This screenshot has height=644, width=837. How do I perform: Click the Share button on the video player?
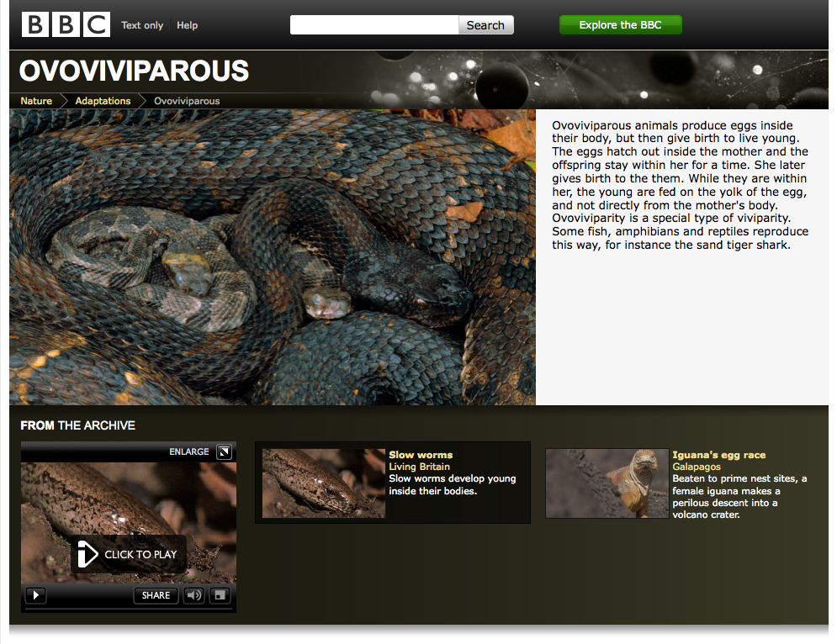[156, 595]
